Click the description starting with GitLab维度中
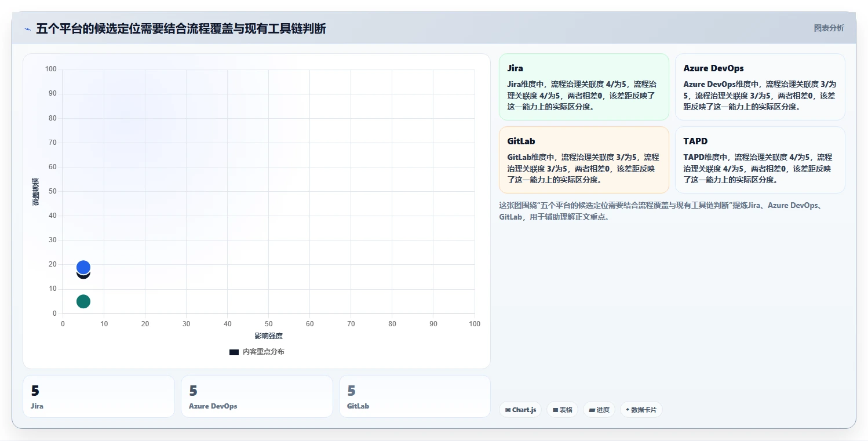This screenshot has width=868, height=441. tap(583, 168)
